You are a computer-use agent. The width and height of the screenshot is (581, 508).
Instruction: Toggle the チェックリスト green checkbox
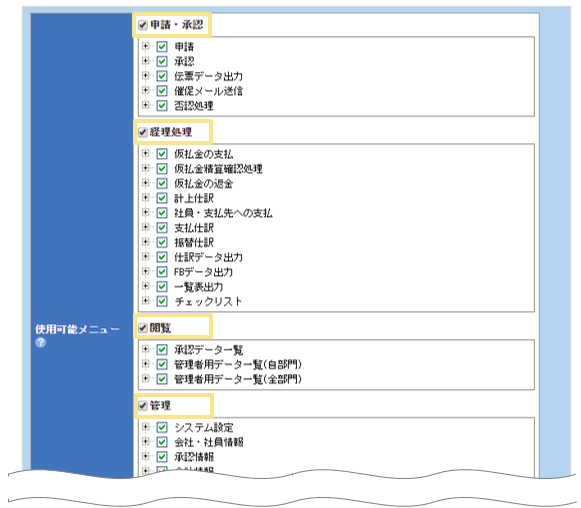(162, 301)
